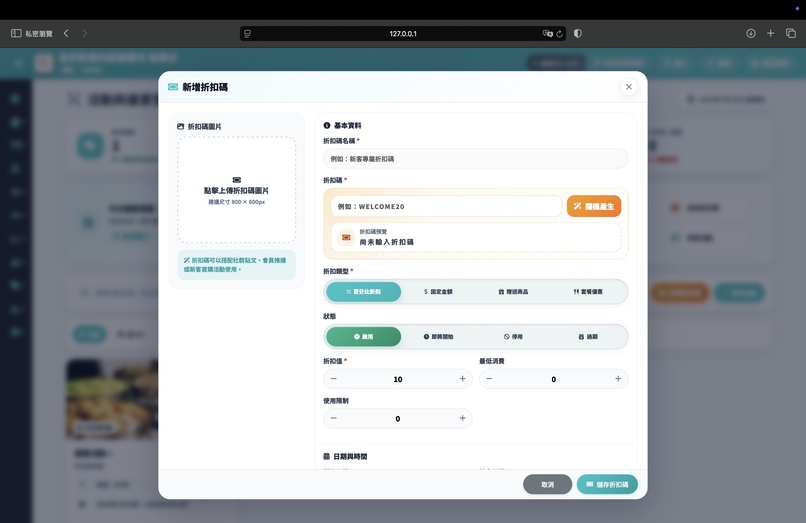The width and height of the screenshot is (806, 523).
Task: Increase 最低消費 with the plus button
Action: 618,378
